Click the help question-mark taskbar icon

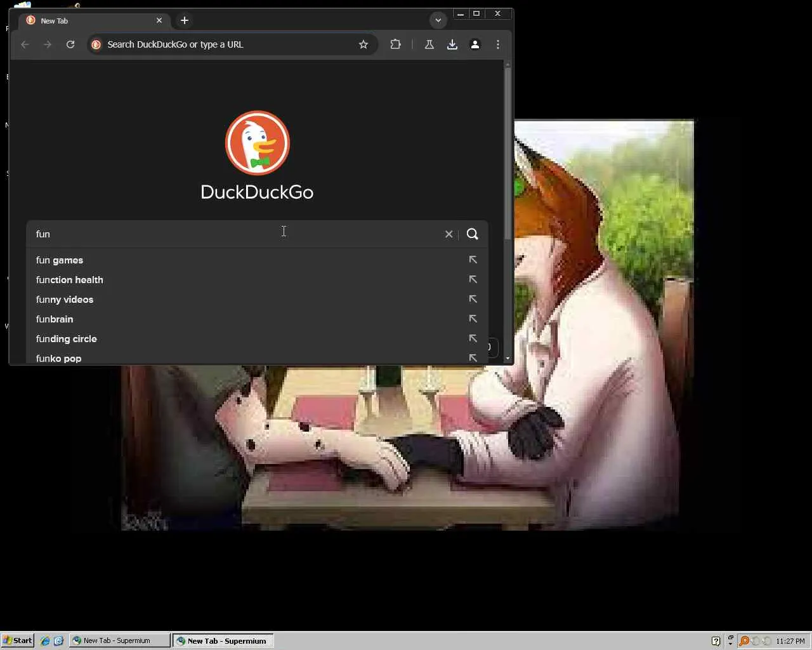click(716, 641)
